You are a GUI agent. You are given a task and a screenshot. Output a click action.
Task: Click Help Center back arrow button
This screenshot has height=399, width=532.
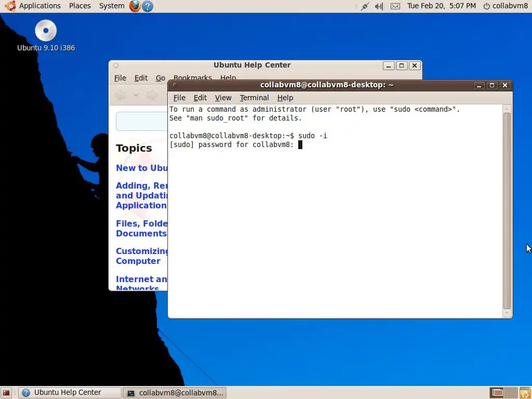pos(121,96)
